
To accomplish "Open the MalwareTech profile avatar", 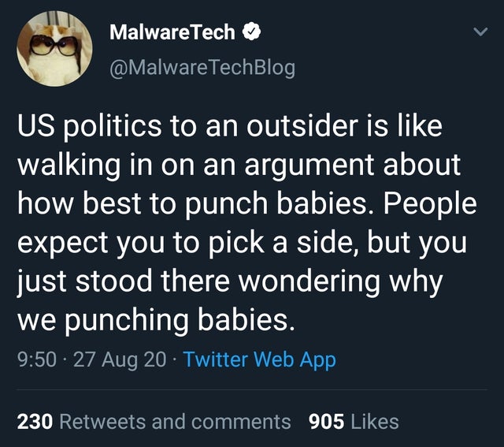I will pyautogui.click(x=51, y=49).
